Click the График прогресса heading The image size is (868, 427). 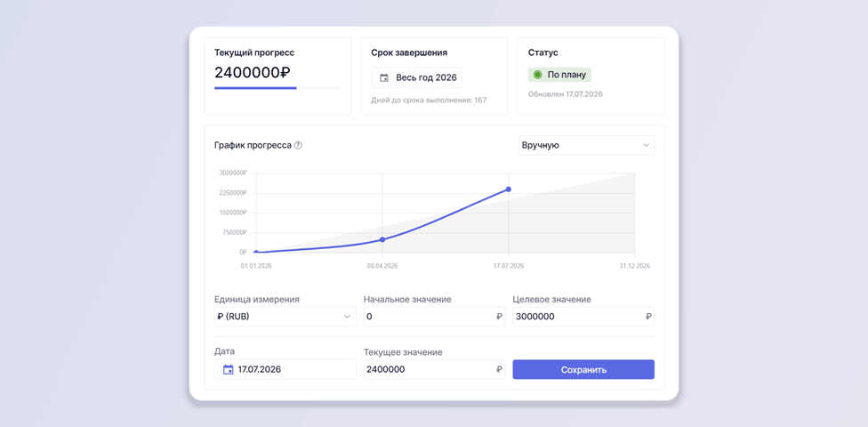(253, 145)
